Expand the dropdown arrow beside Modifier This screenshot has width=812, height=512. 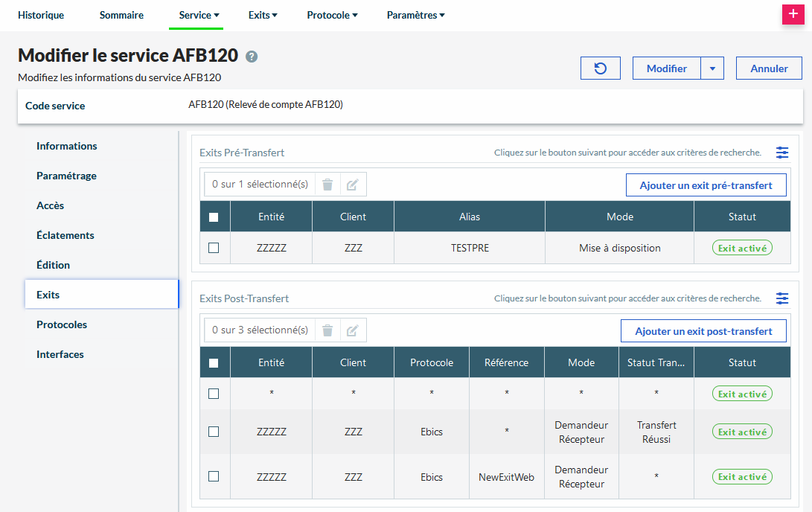point(712,68)
